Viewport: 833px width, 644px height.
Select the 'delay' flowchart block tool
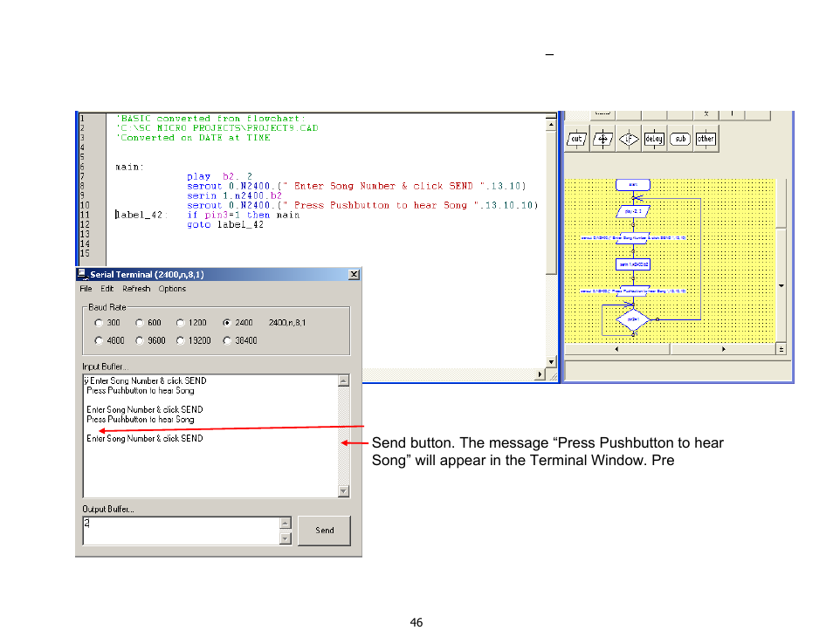tap(654, 139)
